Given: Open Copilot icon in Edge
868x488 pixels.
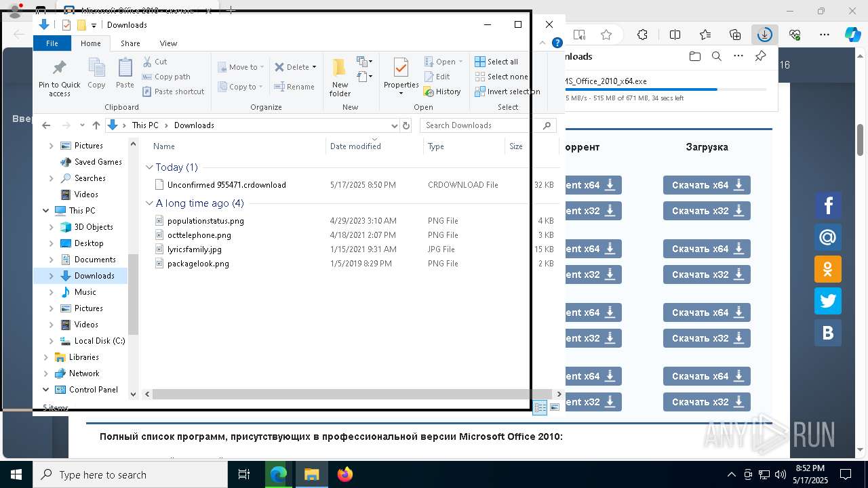Looking at the screenshot, I should [x=852, y=35].
